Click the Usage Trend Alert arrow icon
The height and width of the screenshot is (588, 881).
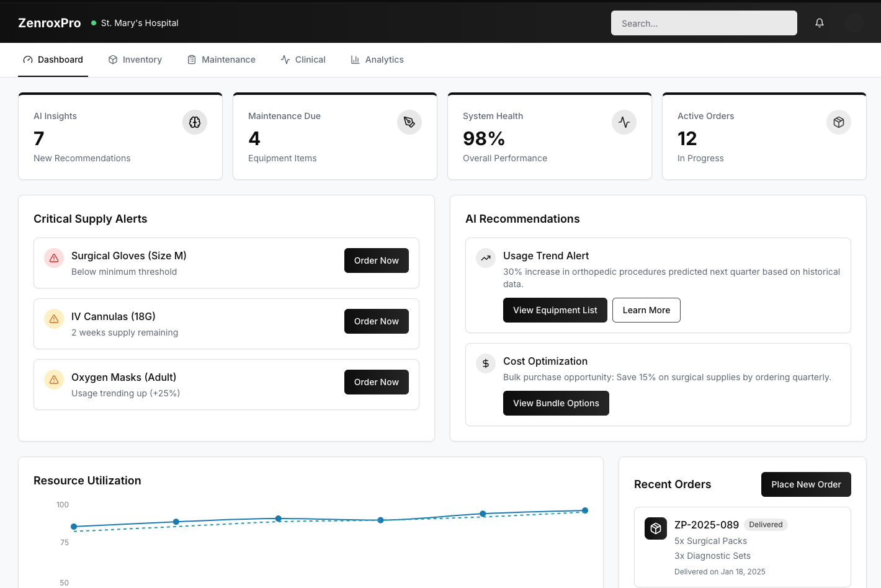pos(486,258)
